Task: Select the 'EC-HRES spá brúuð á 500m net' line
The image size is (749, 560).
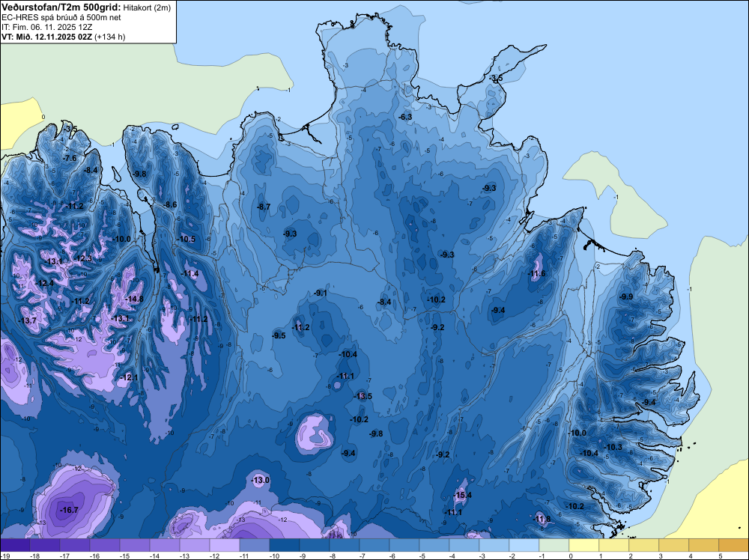Action: [x=61, y=18]
